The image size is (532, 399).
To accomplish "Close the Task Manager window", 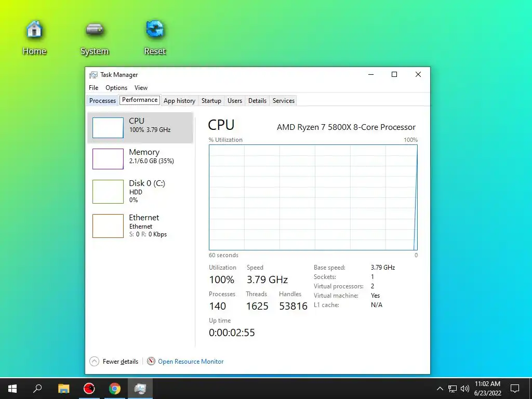I will click(x=418, y=75).
